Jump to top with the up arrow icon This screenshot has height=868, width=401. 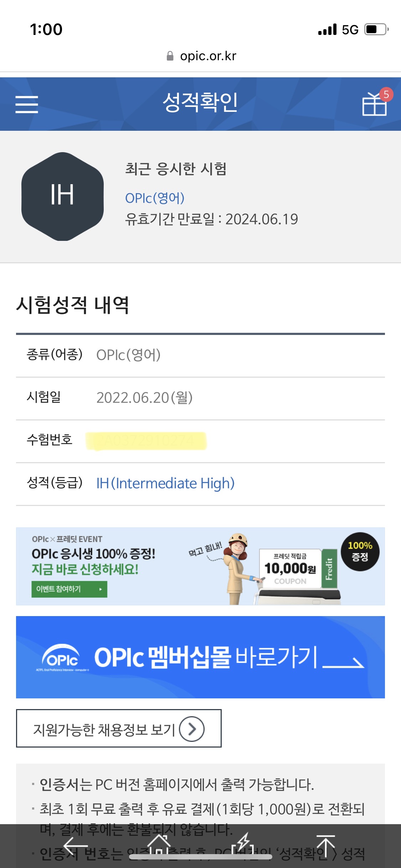pos(326,845)
